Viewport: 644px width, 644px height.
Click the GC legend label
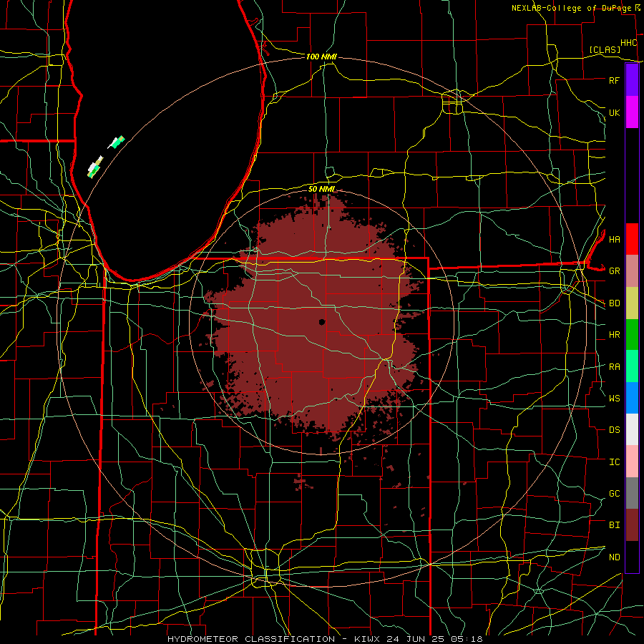tap(614, 493)
